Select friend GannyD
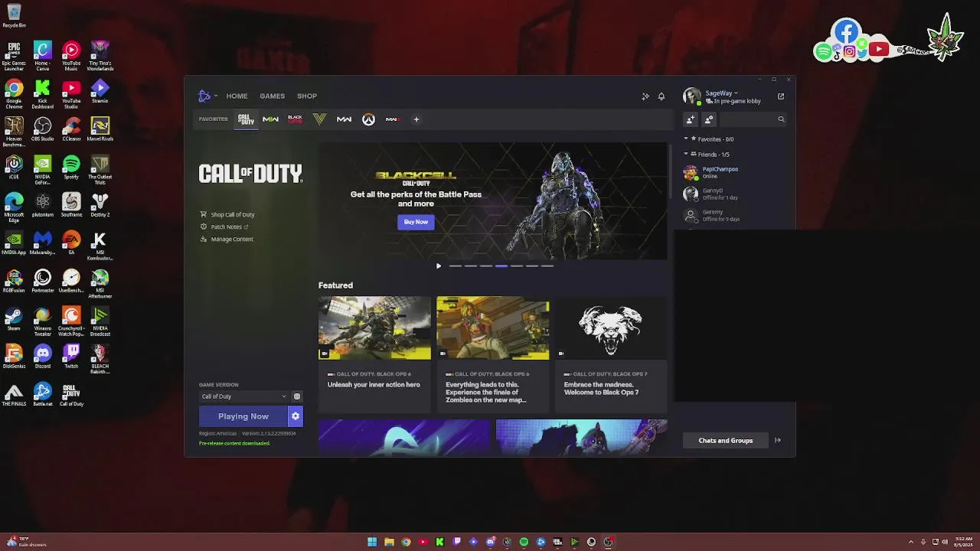 click(x=733, y=194)
